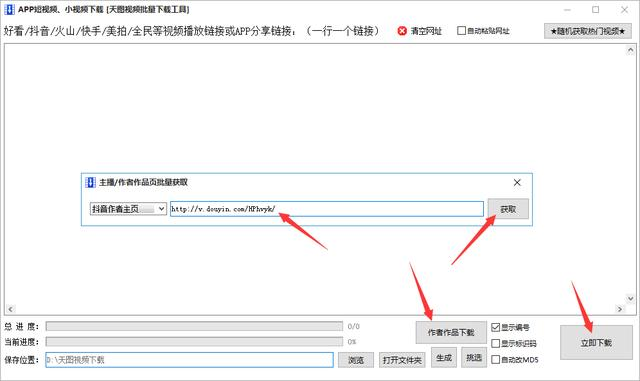The width and height of the screenshot is (640, 381).
Task: Click the vertical scrollbar down arrow
Action: pos(630,299)
